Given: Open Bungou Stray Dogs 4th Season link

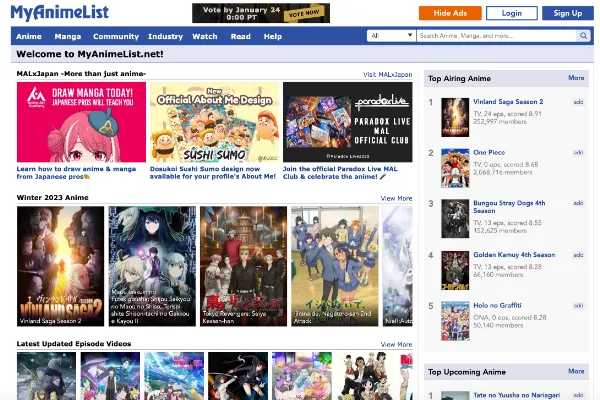Looking at the screenshot, I should pos(509,207).
